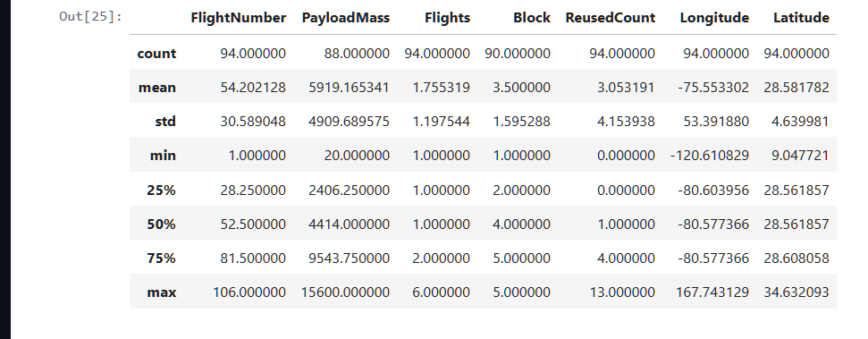Select PayloadMass mean 5919.165341

pos(349,88)
